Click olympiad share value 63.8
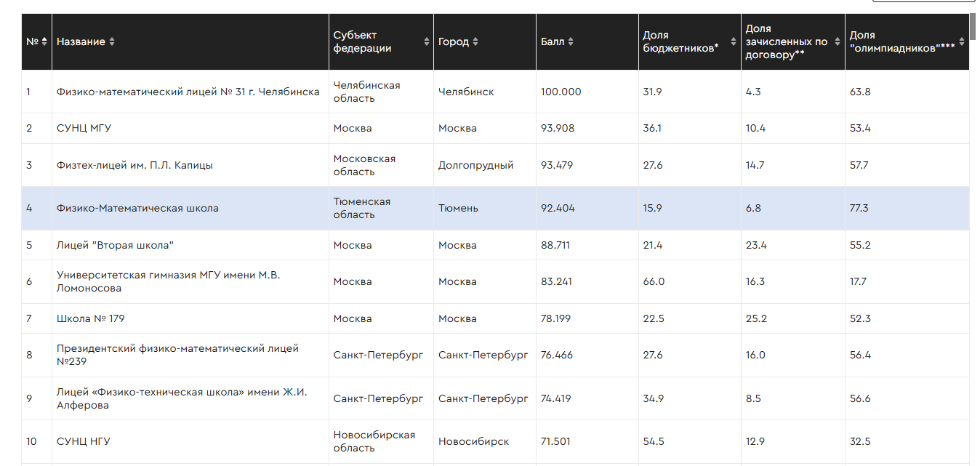This screenshot has width=980, height=466. point(860,92)
